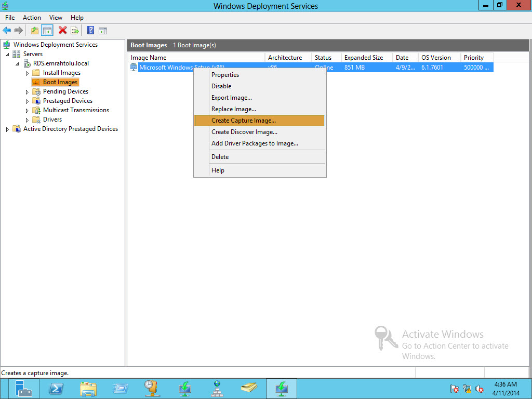Click the Install Images folder icon
The height and width of the screenshot is (399, 532).
(36, 73)
